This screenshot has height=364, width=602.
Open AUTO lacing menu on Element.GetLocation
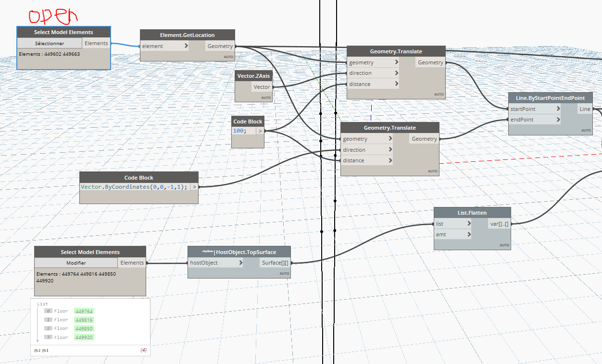point(228,57)
